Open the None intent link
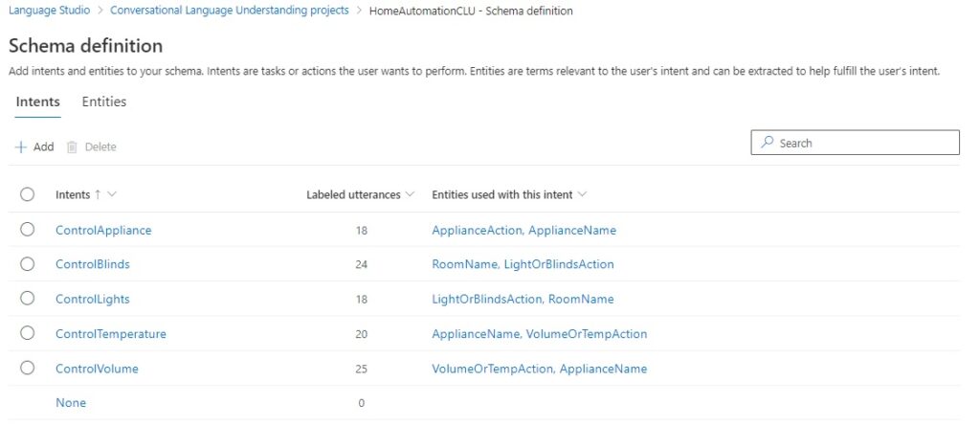The width and height of the screenshot is (980, 426). (71, 403)
